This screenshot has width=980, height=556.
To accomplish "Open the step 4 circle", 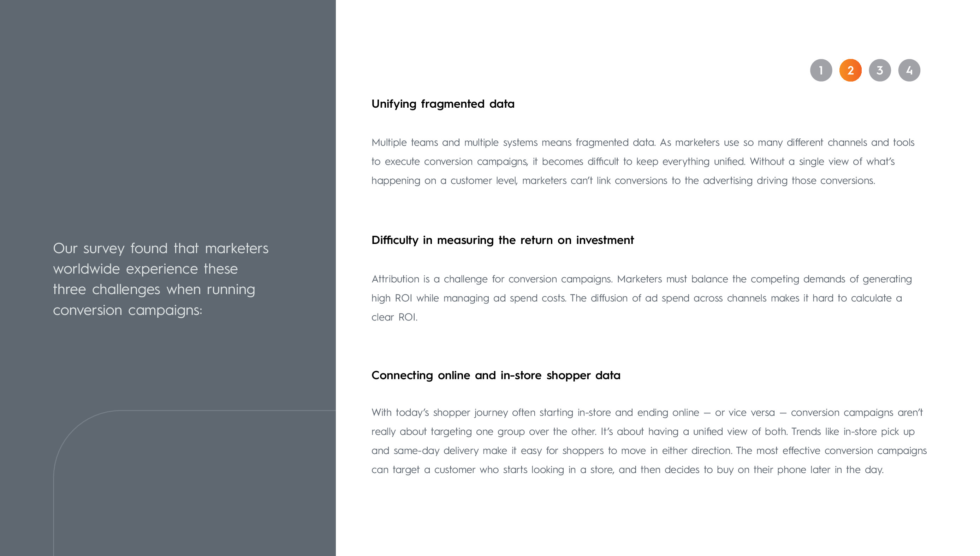I will tap(909, 70).
